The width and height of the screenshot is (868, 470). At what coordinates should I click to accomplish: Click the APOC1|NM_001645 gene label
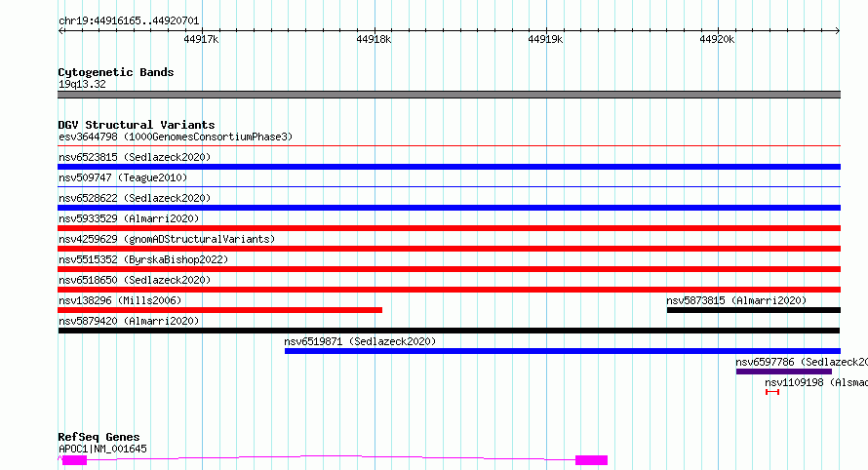point(102,449)
